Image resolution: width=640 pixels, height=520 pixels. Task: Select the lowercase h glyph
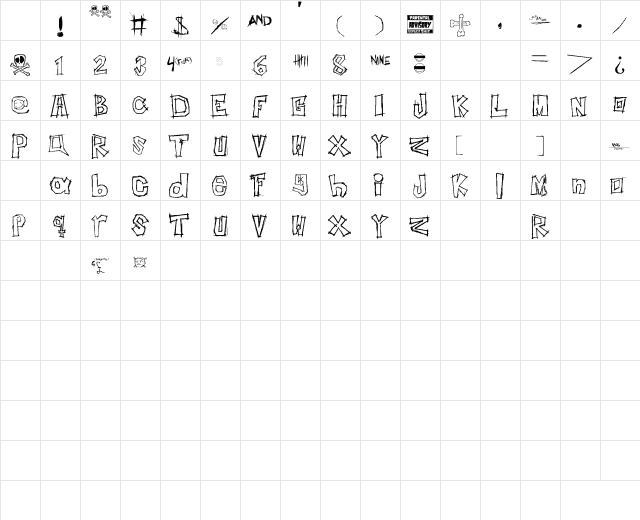[338, 185]
